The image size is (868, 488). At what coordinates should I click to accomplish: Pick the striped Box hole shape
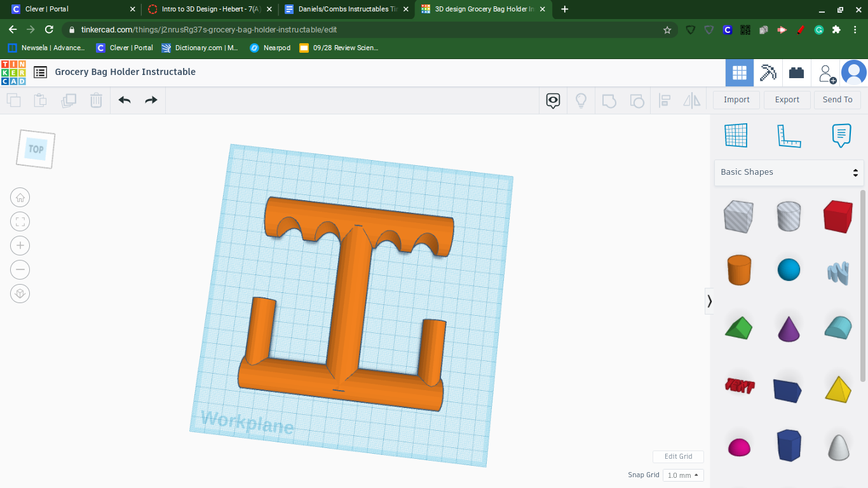tap(738, 217)
